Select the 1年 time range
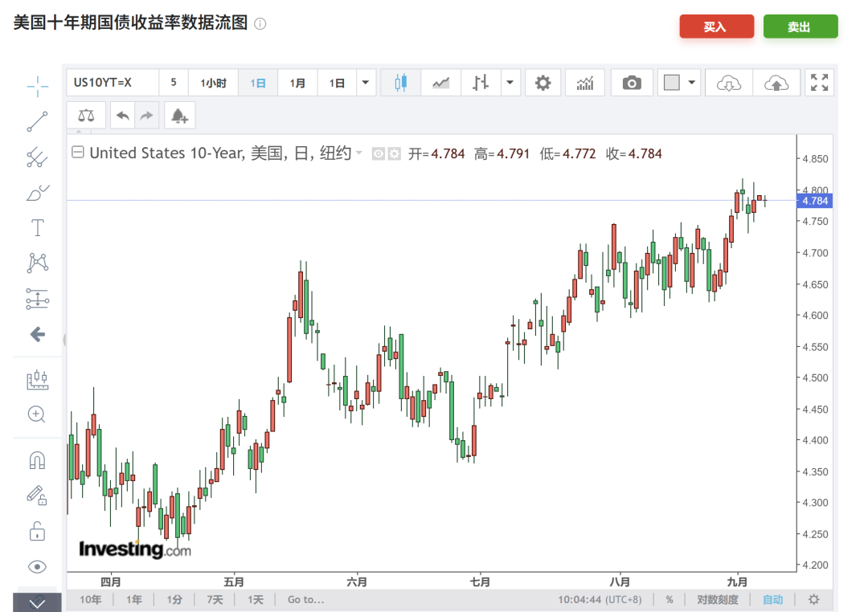This screenshot has width=868, height=612. (134, 600)
